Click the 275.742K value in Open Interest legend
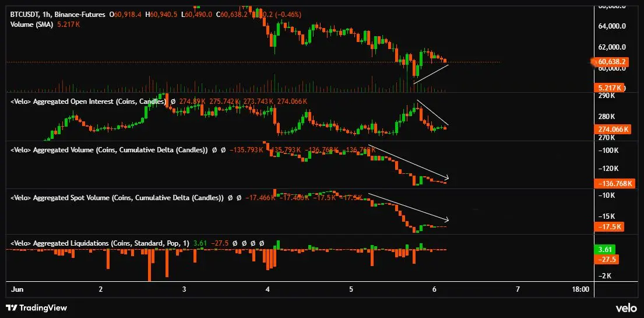The height and width of the screenshot is (318, 644). point(224,101)
